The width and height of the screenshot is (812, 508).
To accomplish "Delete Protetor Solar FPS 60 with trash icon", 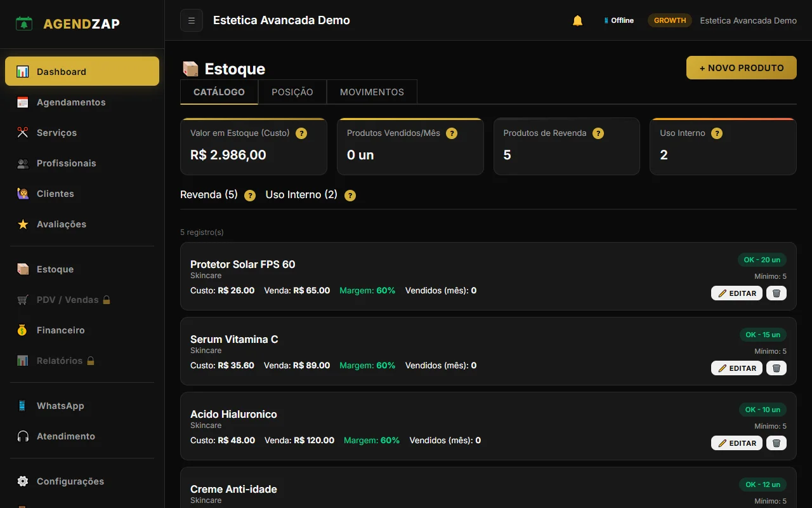I will (776, 293).
